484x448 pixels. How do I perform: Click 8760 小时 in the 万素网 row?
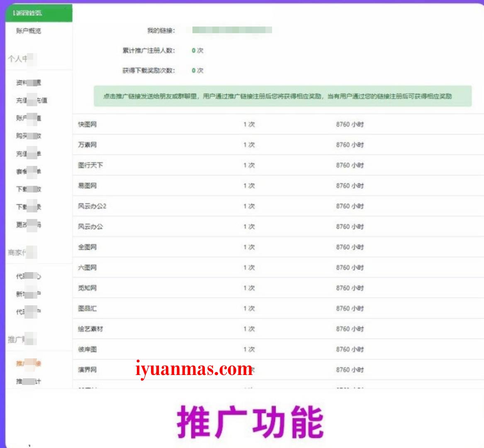pyautogui.click(x=350, y=144)
